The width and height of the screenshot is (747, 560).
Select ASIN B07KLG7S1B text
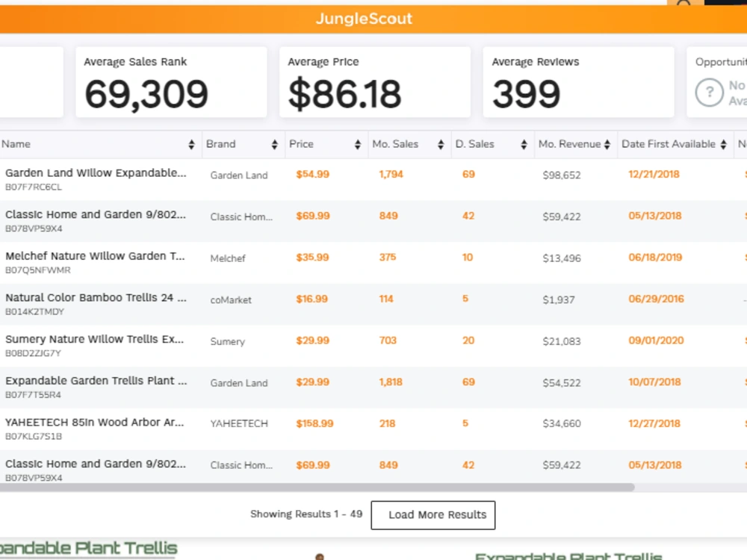34,436
